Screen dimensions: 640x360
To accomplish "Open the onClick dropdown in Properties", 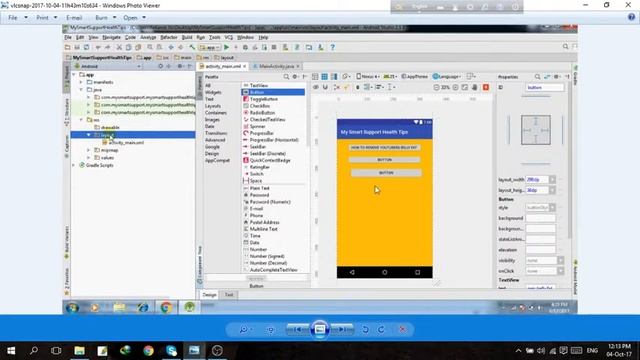I will click(560, 271).
